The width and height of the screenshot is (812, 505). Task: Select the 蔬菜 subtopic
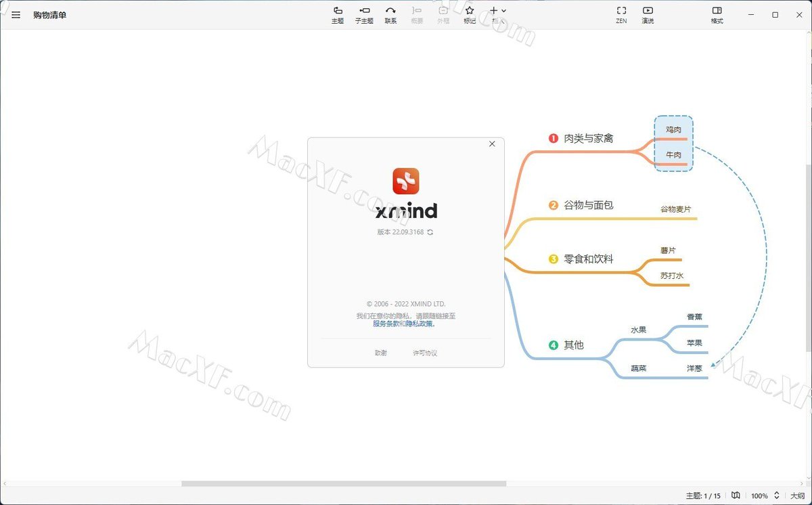[639, 368]
